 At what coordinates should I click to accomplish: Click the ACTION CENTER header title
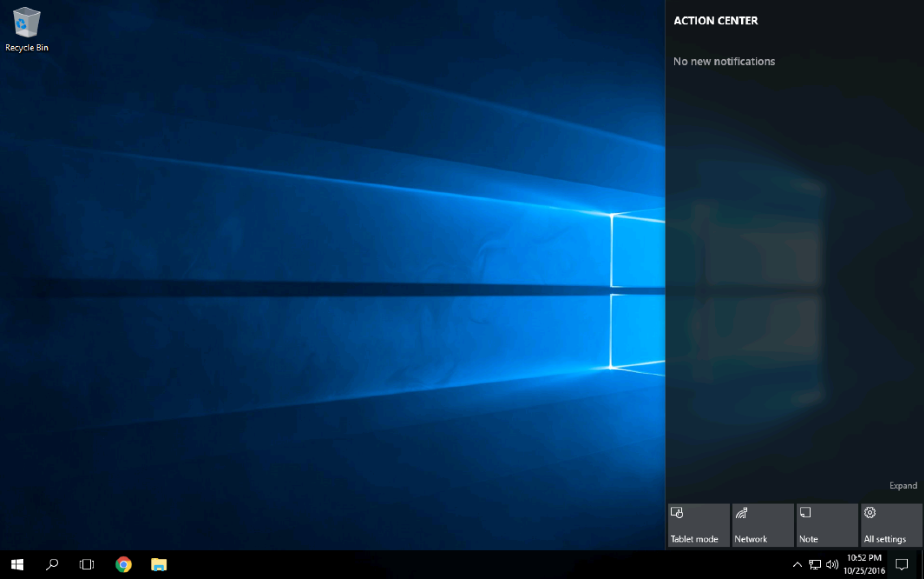(x=716, y=21)
